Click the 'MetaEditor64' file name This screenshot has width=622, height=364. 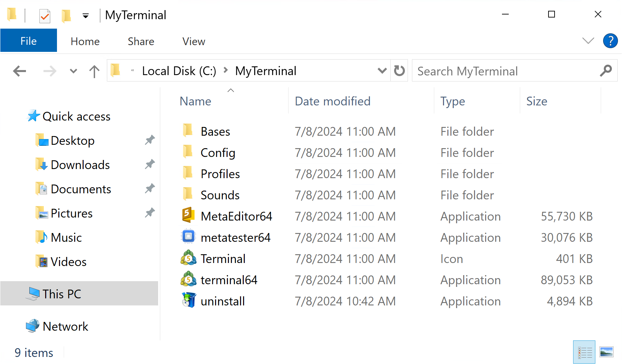tap(236, 216)
